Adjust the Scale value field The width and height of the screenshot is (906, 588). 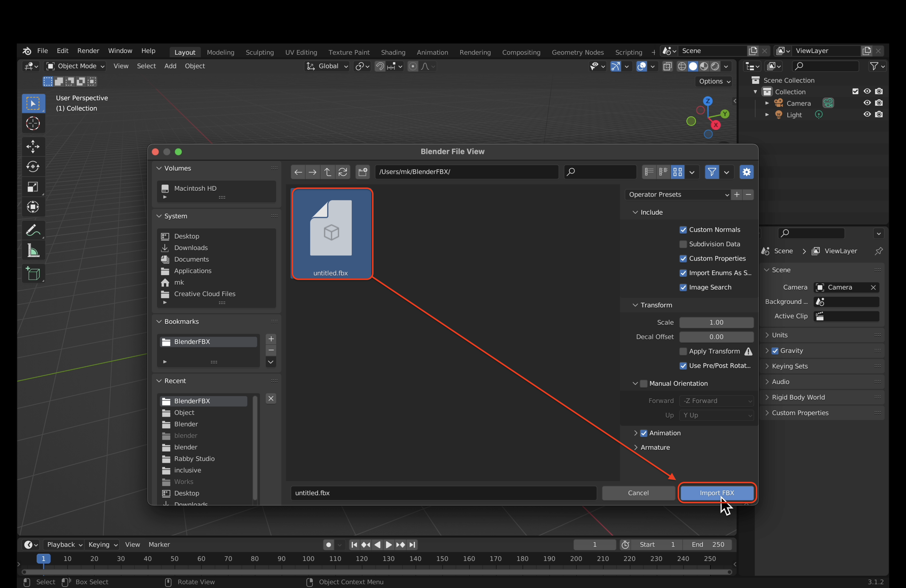716,322
